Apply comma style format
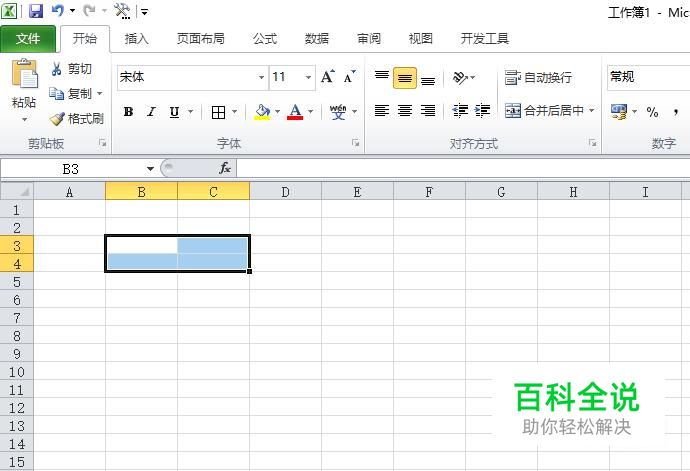 (x=675, y=112)
